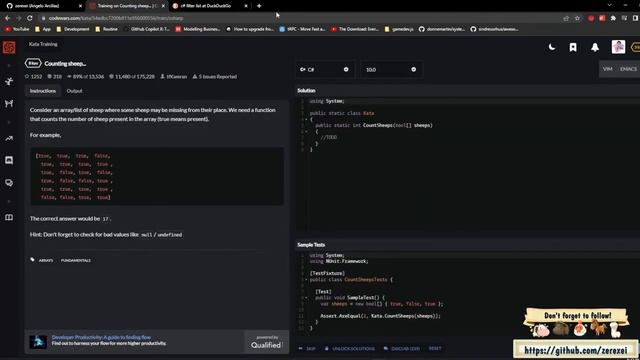Open the share page icon in address bar
The image size is (640, 360).
pyautogui.click(x=566, y=18)
